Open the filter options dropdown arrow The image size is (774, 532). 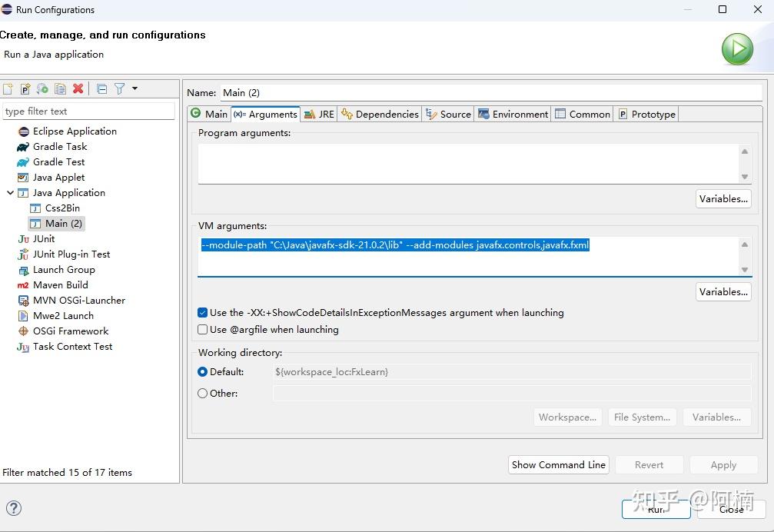[135, 88]
